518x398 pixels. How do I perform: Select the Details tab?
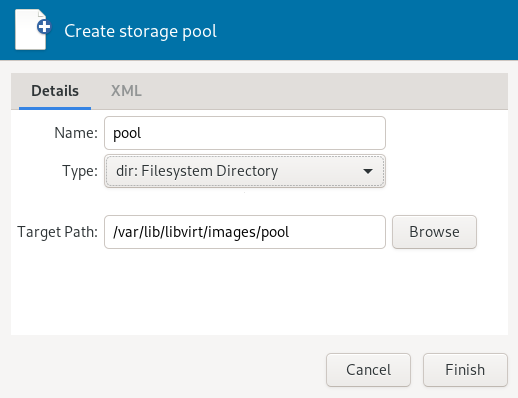pyautogui.click(x=55, y=91)
